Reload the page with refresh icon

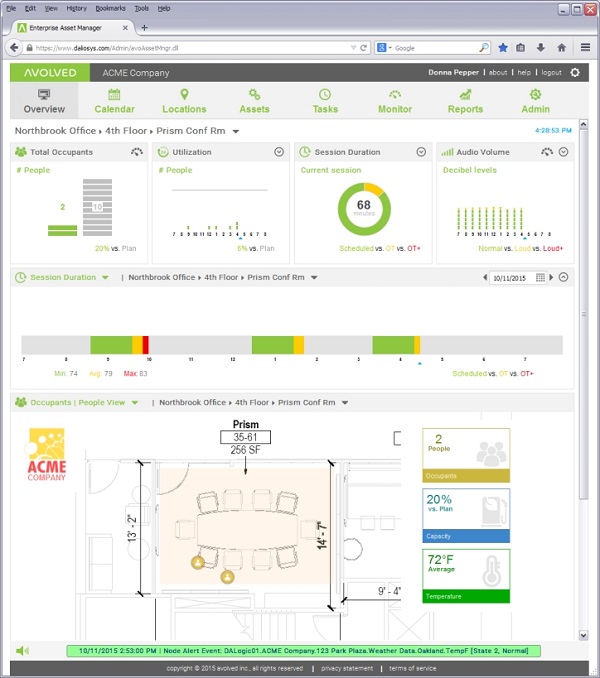(364, 48)
